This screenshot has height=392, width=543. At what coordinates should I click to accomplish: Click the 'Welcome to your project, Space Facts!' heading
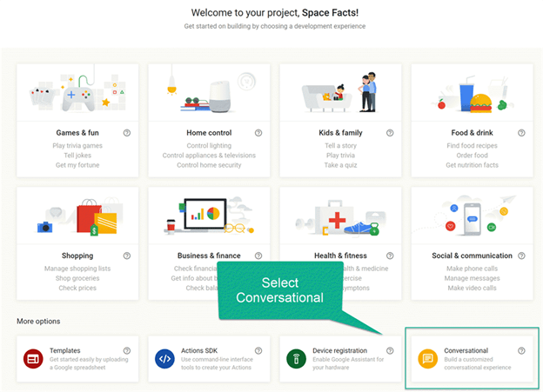(275, 13)
